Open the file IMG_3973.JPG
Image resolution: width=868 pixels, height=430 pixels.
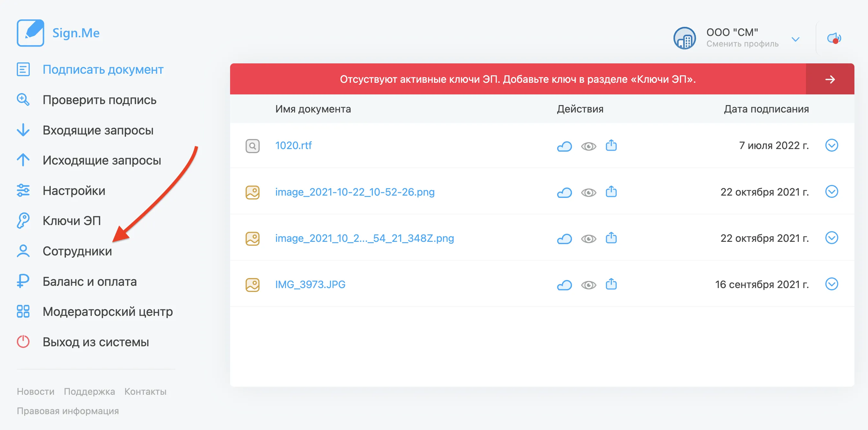pyautogui.click(x=310, y=285)
